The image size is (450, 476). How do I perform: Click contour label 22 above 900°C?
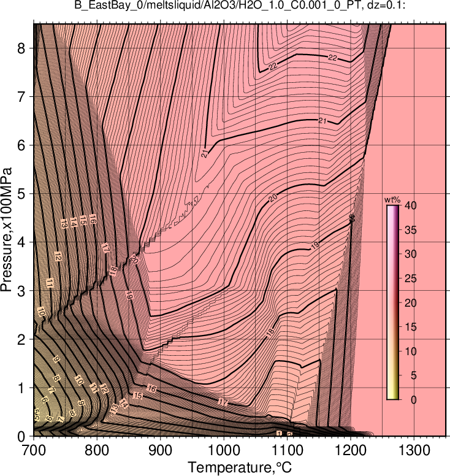tap(273, 66)
